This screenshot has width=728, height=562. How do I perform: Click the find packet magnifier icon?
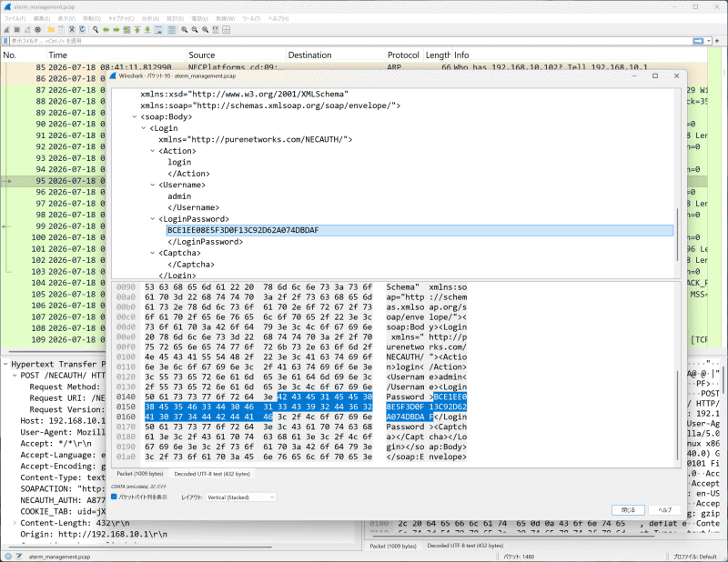96,30
